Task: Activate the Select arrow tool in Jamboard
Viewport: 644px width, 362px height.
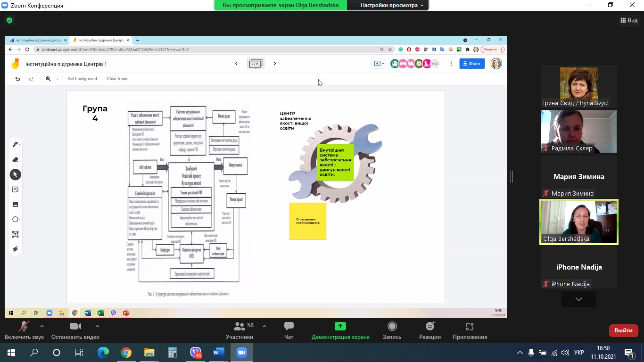Action: (15, 174)
